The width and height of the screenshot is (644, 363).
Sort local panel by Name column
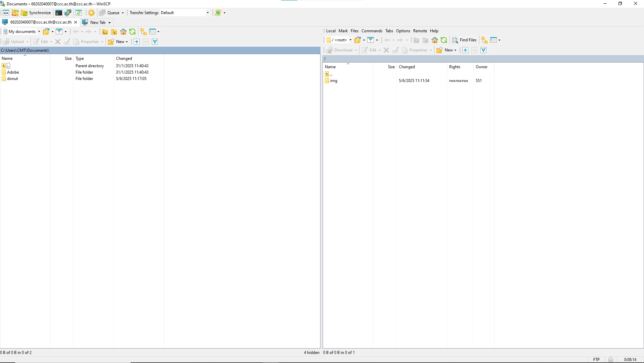25,58
